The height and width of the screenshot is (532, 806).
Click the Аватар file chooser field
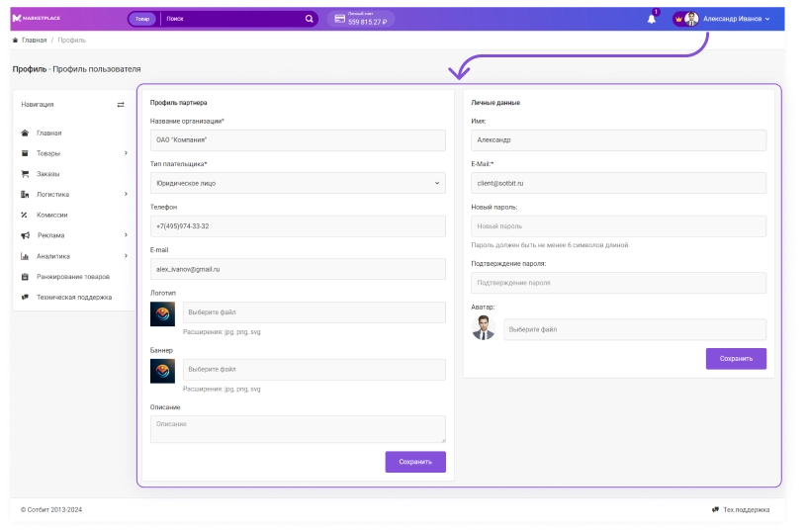[635, 329]
